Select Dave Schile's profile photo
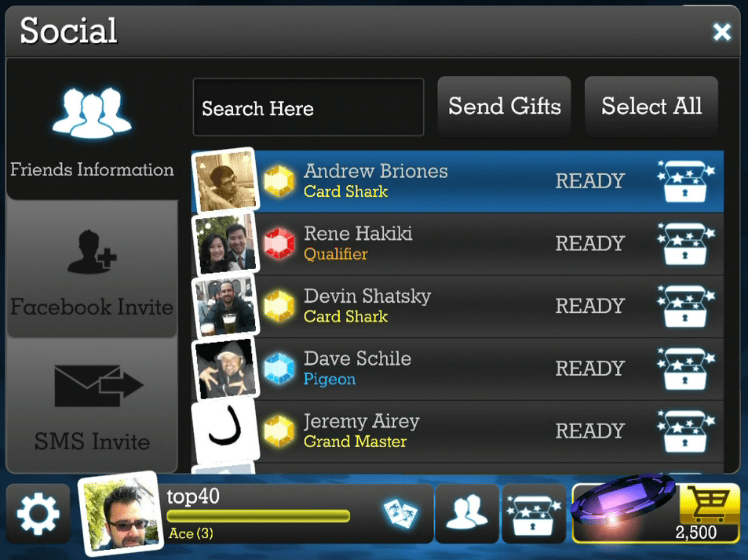This screenshot has height=560, width=748. pyautogui.click(x=224, y=369)
